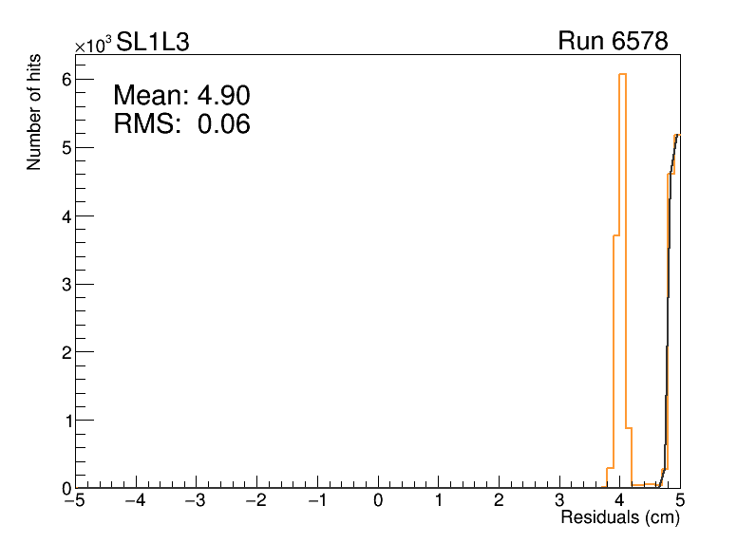This screenshot has height=543, width=756.
Task: Click the x-axis tick label −3
Action: tap(195, 500)
